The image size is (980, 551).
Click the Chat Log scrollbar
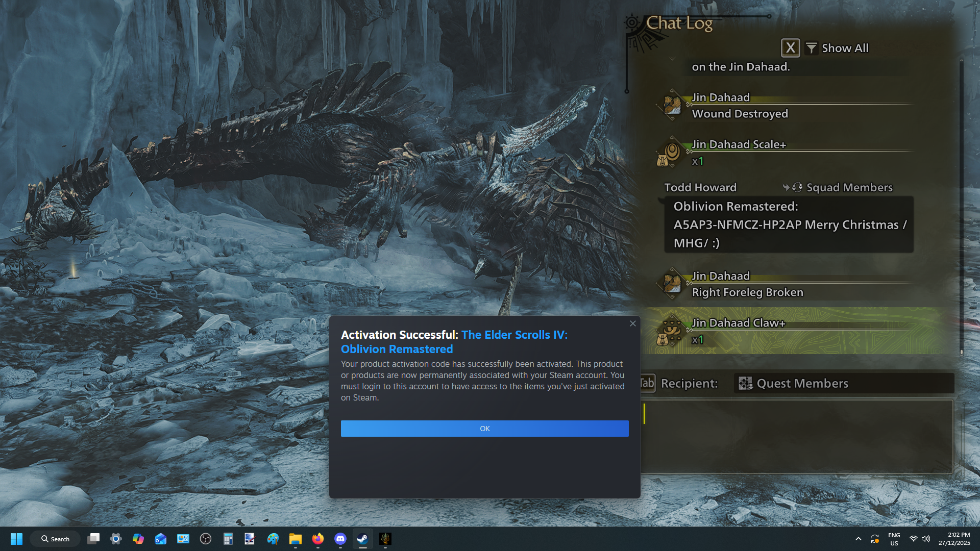961,204
